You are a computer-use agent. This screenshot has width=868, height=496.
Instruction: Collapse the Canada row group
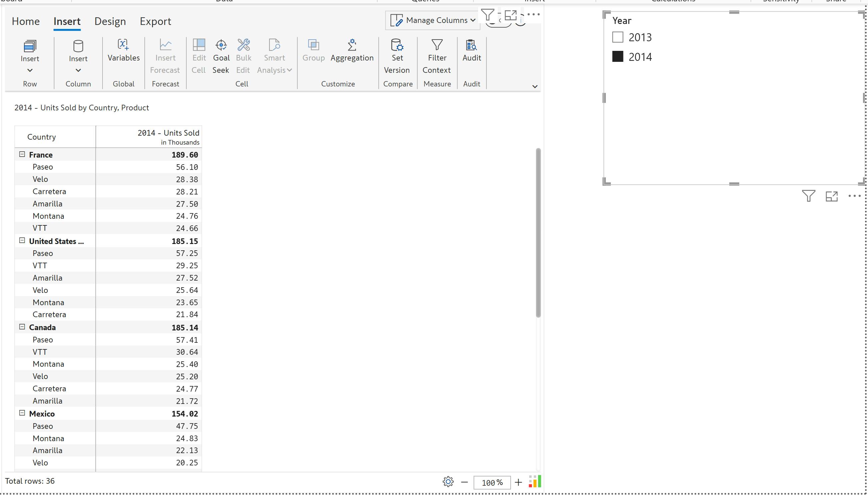coord(22,327)
